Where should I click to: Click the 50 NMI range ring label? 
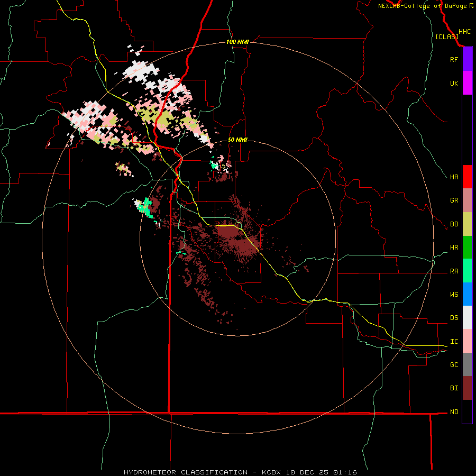[237, 140]
